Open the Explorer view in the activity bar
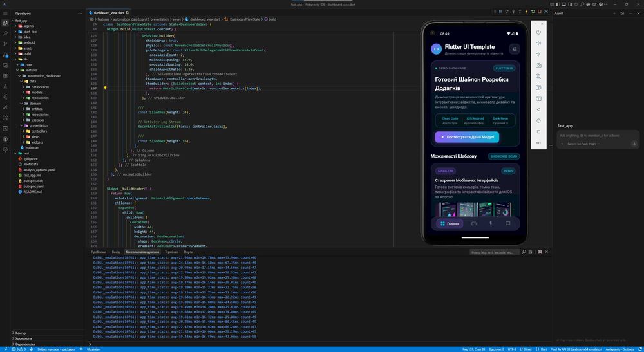This screenshot has height=352, width=644. click(x=5, y=23)
